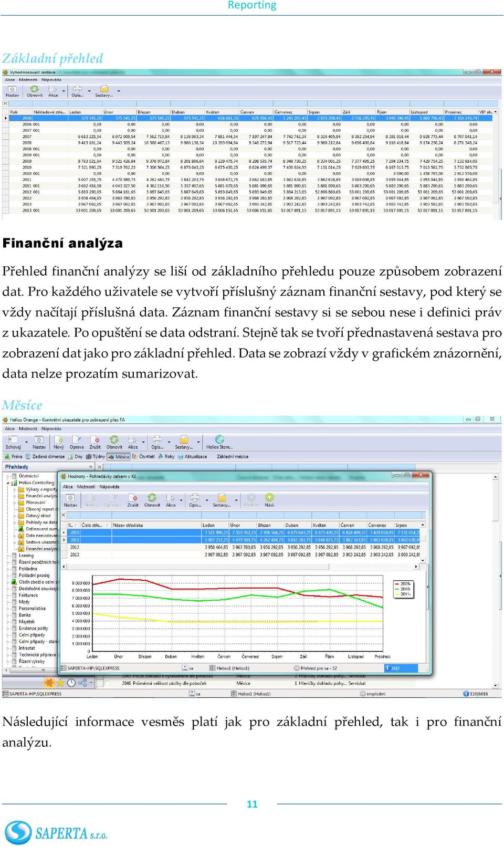The image size is (504, 847).
Task: Open Opis dropdown arrow in Vyhodnocovací sestava window
Action: tap(89, 91)
